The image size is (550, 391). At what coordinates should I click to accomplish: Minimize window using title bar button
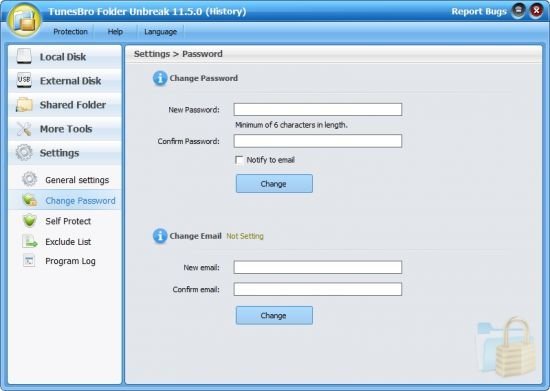pyautogui.click(x=518, y=11)
